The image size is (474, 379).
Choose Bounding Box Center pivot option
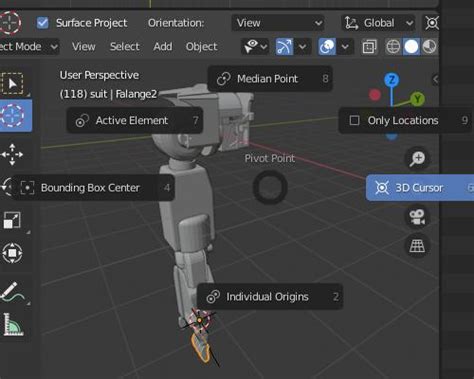93,188
